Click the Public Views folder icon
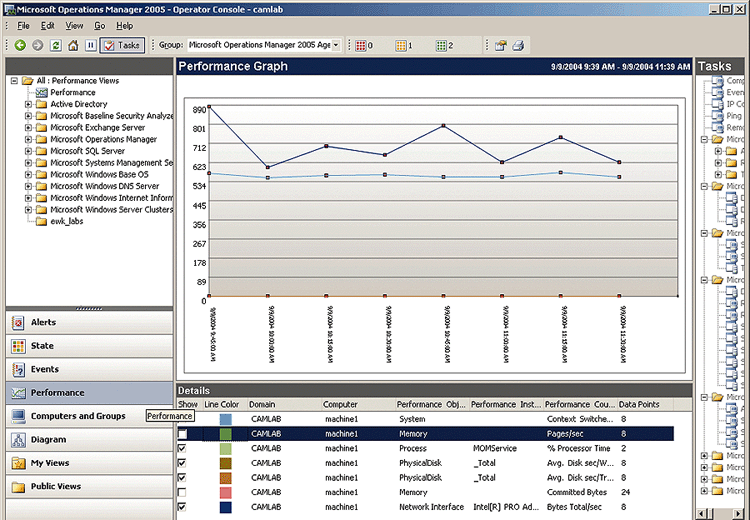750x520 pixels. click(19, 487)
